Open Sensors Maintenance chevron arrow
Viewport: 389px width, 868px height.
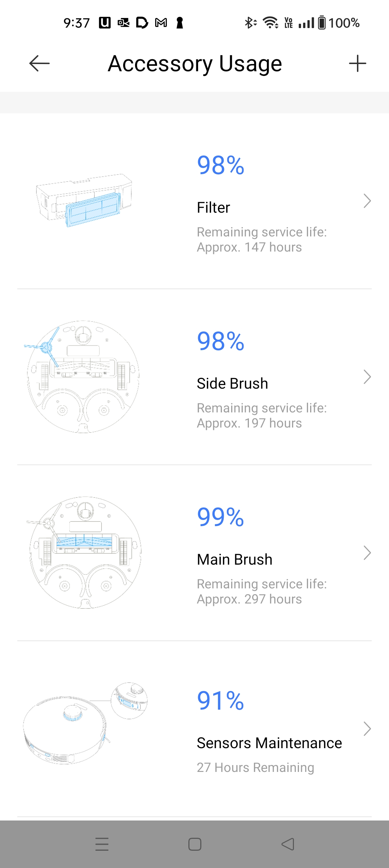coord(367,729)
